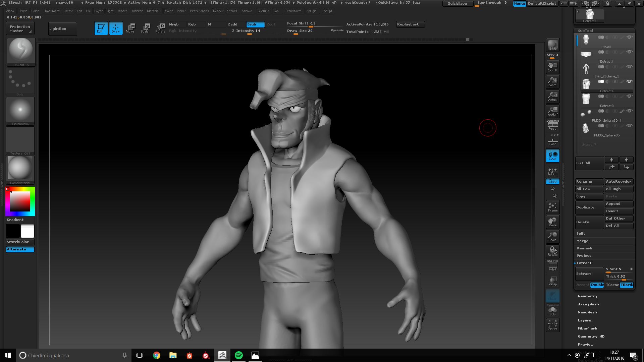644x362 pixels.
Task: Click the L.Sym icon
Action: 552,171
